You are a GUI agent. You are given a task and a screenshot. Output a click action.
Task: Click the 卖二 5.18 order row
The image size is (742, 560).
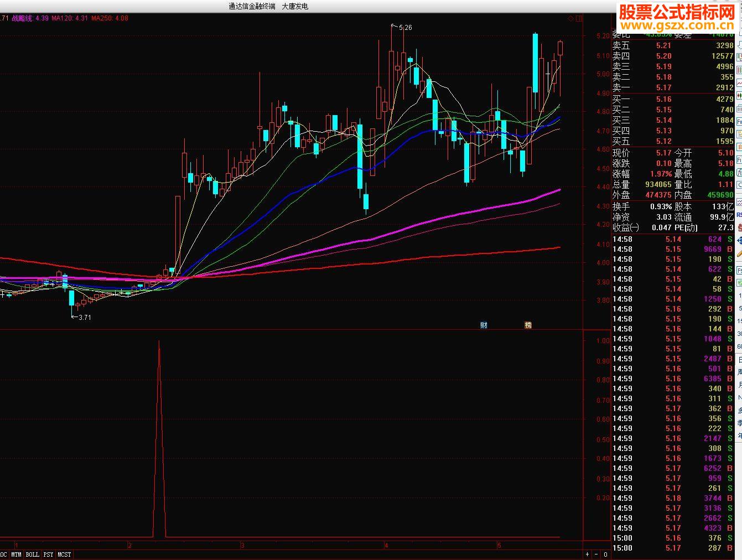click(673, 77)
